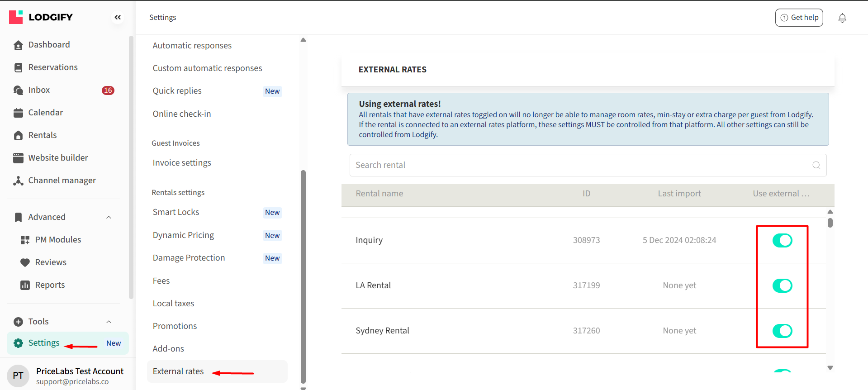Click the Lodgify logo icon

coord(16,17)
